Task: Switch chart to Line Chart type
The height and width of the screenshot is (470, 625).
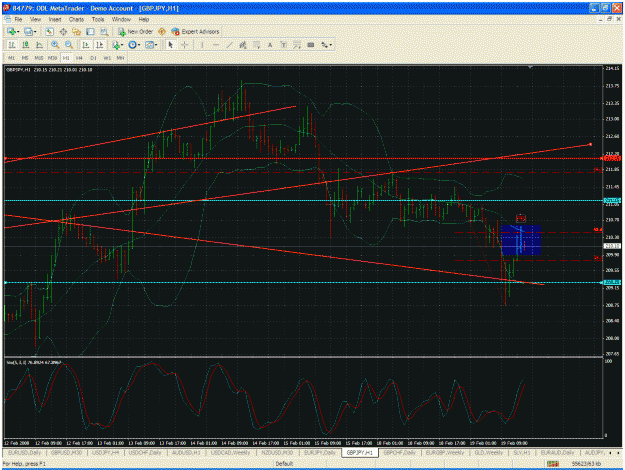Action: click(39, 45)
